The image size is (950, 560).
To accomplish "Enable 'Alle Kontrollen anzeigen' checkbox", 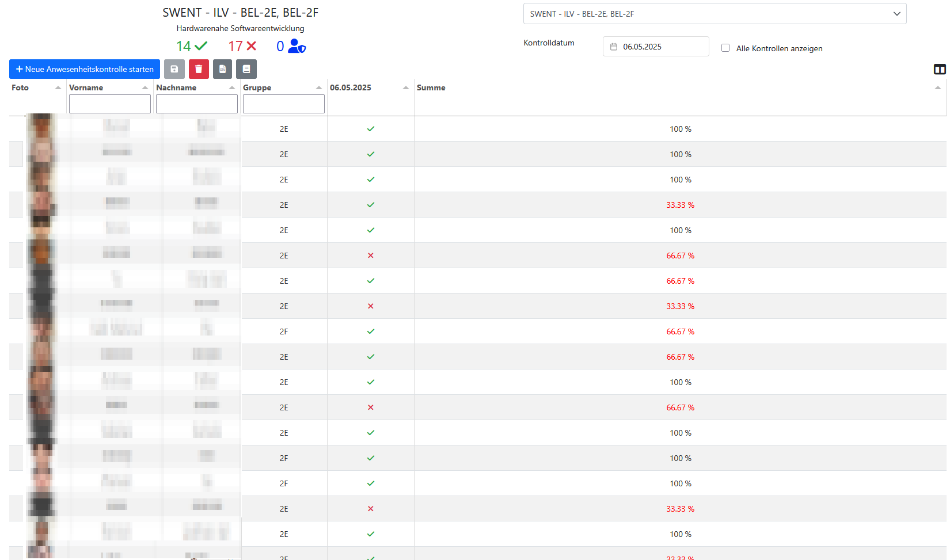I will (x=725, y=48).
